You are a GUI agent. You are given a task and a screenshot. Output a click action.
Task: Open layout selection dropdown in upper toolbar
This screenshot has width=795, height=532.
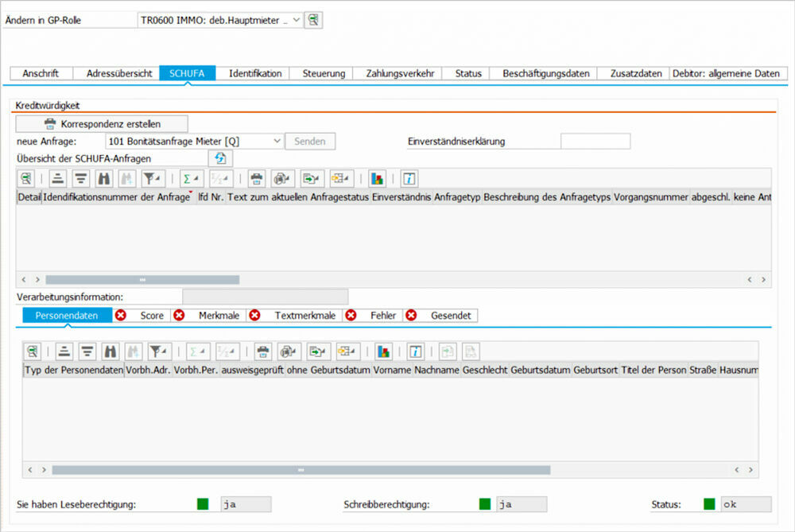coord(342,178)
